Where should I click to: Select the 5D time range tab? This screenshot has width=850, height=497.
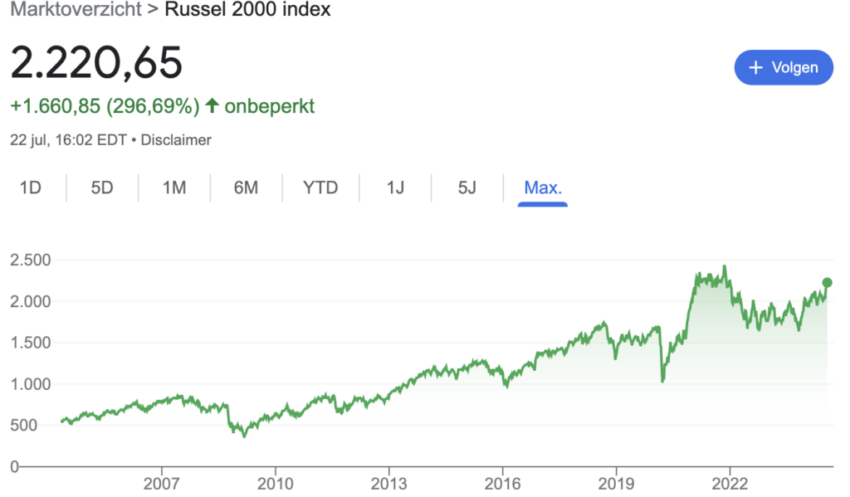(x=102, y=188)
